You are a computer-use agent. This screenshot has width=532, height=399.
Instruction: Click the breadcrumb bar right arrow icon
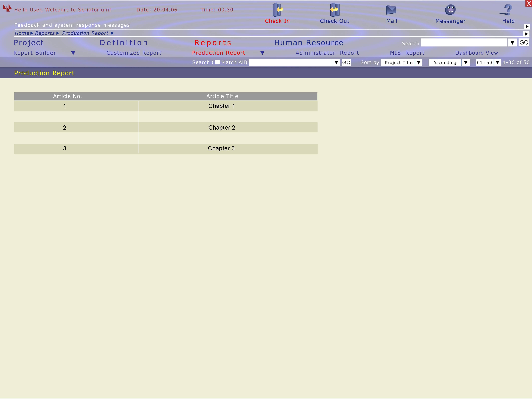(x=527, y=34)
